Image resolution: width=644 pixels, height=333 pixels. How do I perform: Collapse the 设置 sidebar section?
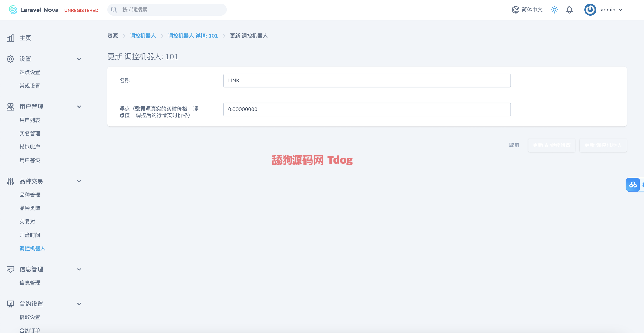[x=79, y=59]
